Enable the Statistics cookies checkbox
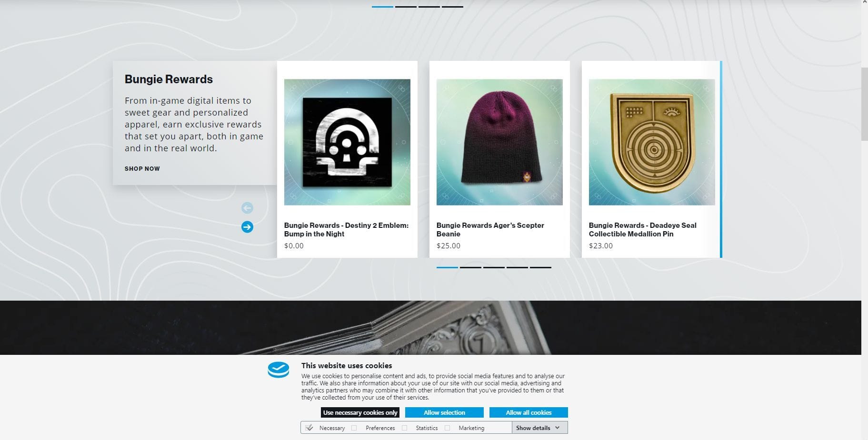The width and height of the screenshot is (868, 440). pyautogui.click(x=404, y=428)
